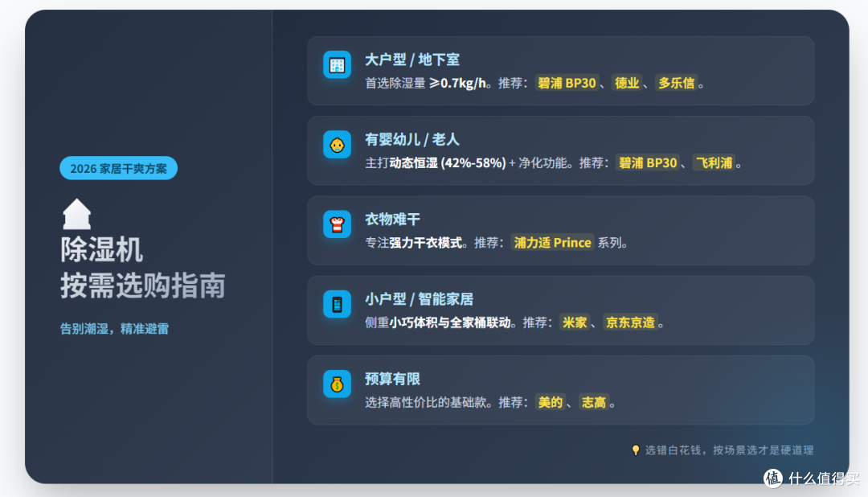The width and height of the screenshot is (868, 497).
Task: Click the baby face icon for 有婴幼儿 / 老人
Action: [x=337, y=145]
